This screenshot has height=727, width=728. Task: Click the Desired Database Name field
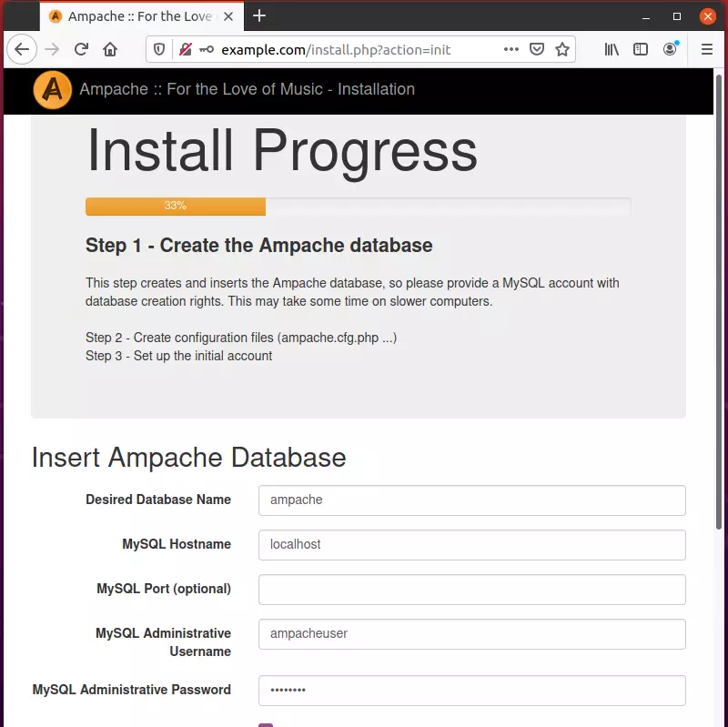click(471, 500)
